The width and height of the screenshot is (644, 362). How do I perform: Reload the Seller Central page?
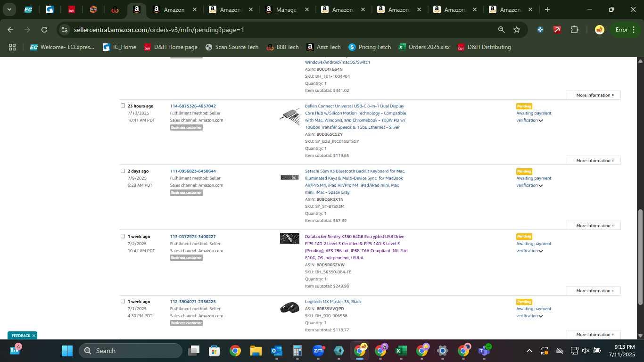coord(44,30)
